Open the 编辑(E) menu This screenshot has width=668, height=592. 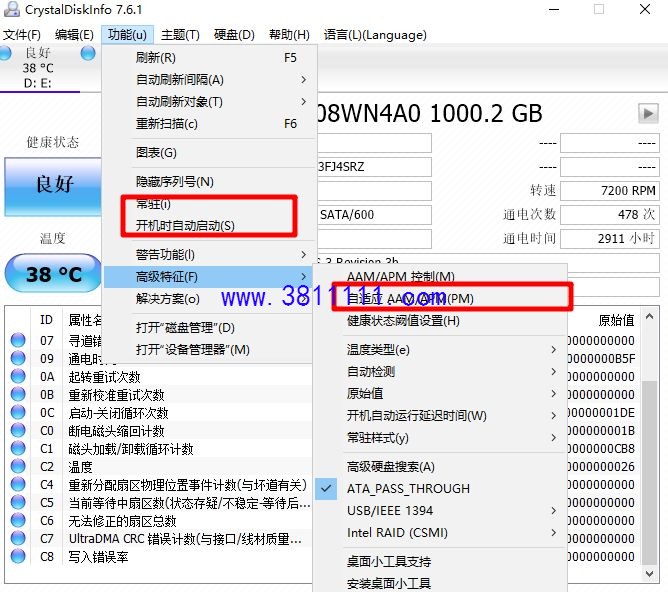point(74,34)
